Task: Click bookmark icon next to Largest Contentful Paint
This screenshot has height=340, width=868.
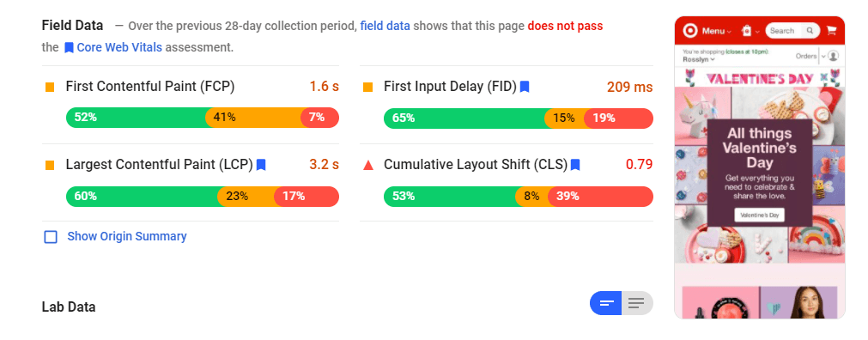Action: [261, 165]
